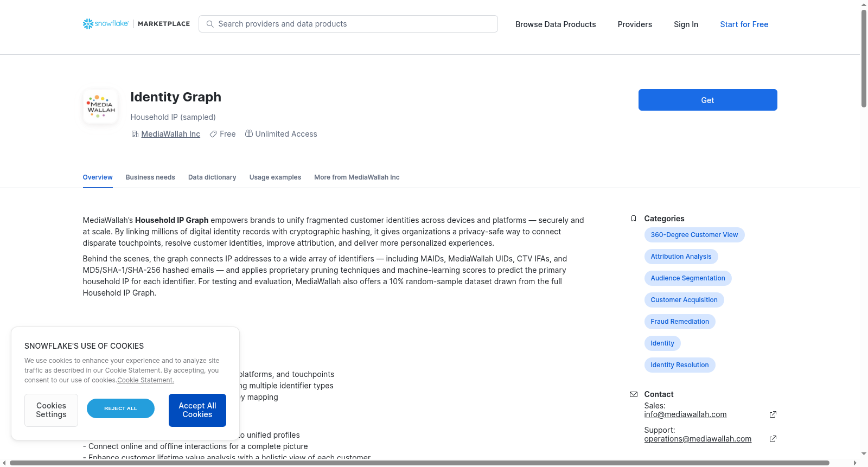The width and height of the screenshot is (868, 467).
Task: Click the scroll-down arrow at the bottom of the vertical scrollbar
Action: pos(864,454)
